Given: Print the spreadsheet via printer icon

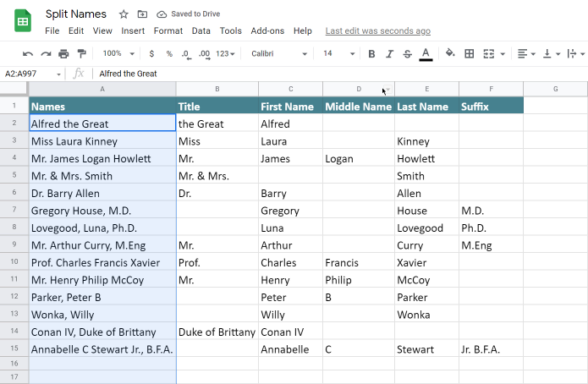Looking at the screenshot, I should point(63,53).
